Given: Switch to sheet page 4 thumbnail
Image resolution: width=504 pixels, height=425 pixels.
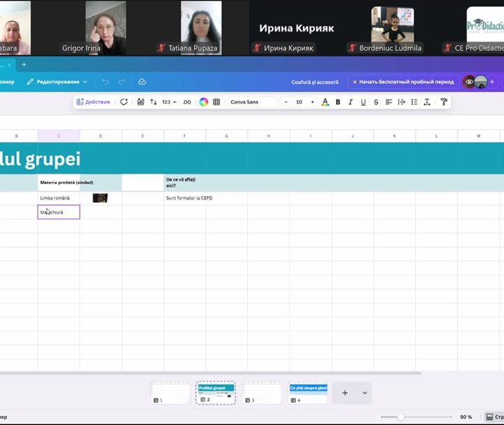Looking at the screenshot, I should click(308, 393).
